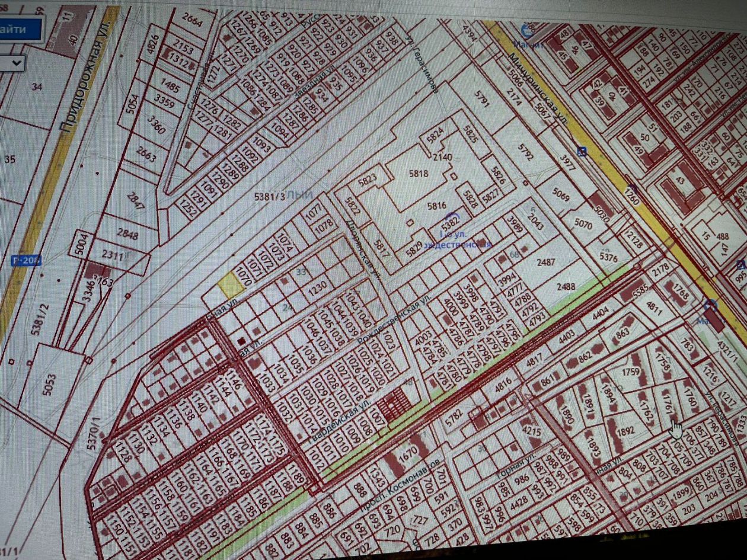
Task: Click the blue marker icon above parcel 4321/1
Action: coord(710,305)
